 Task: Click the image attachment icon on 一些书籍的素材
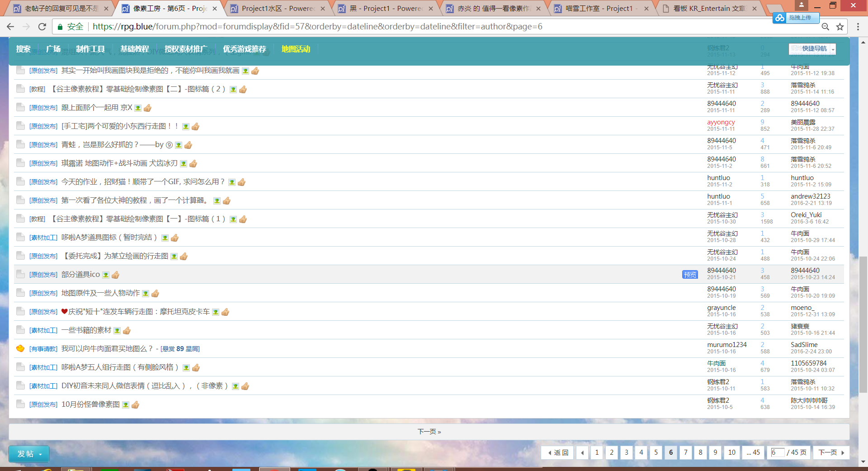tap(117, 331)
